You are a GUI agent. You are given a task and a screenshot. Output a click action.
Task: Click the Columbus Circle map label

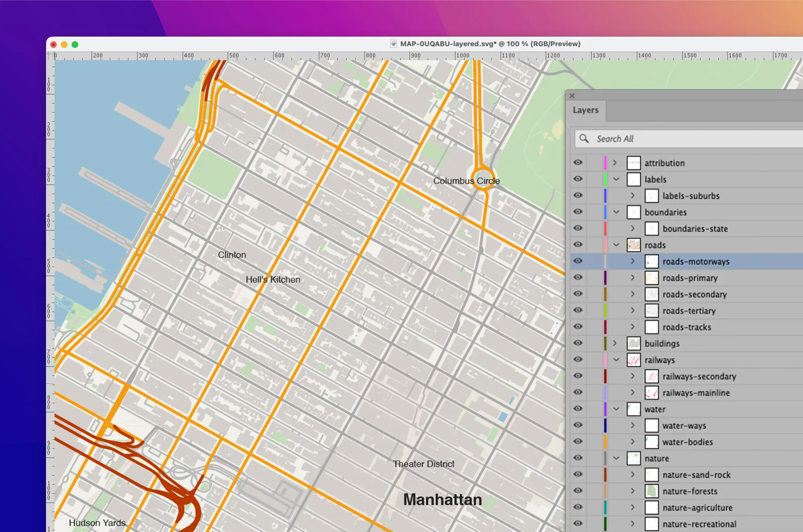466,181
